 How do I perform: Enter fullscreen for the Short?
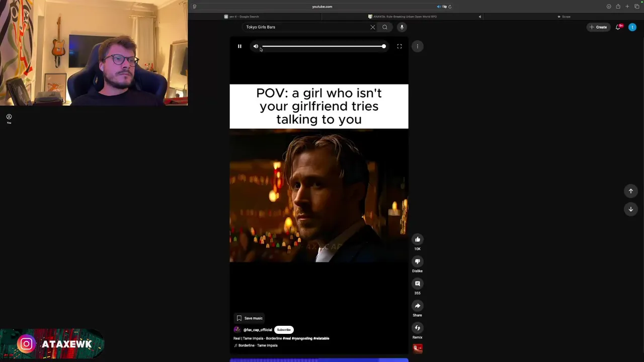click(399, 46)
